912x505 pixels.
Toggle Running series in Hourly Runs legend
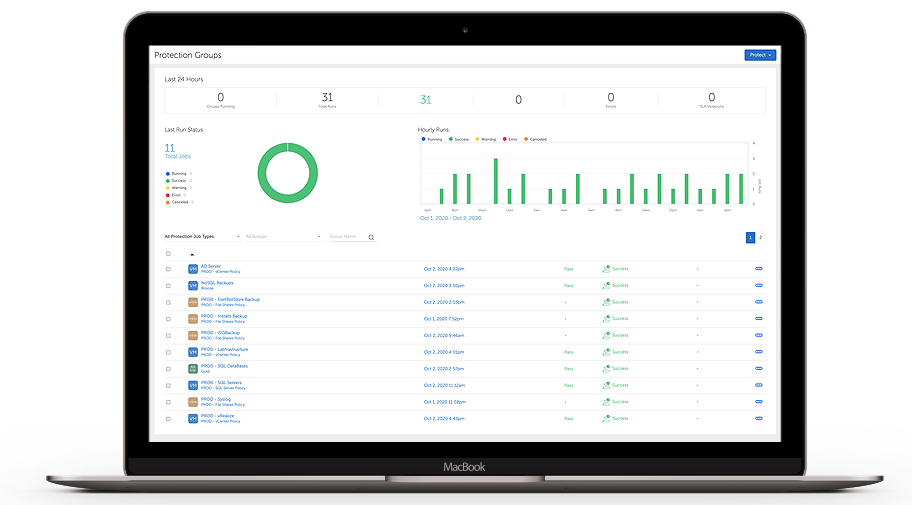coord(432,140)
